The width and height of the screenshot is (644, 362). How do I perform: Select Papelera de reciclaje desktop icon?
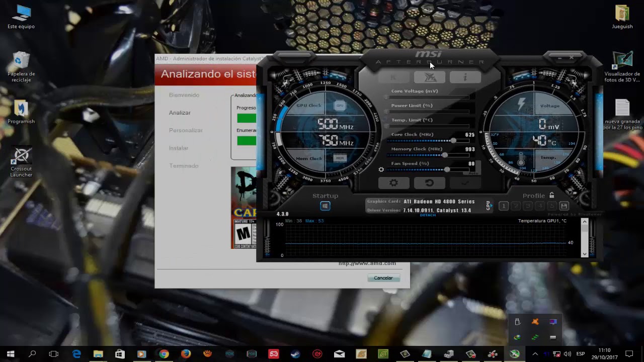point(21,67)
